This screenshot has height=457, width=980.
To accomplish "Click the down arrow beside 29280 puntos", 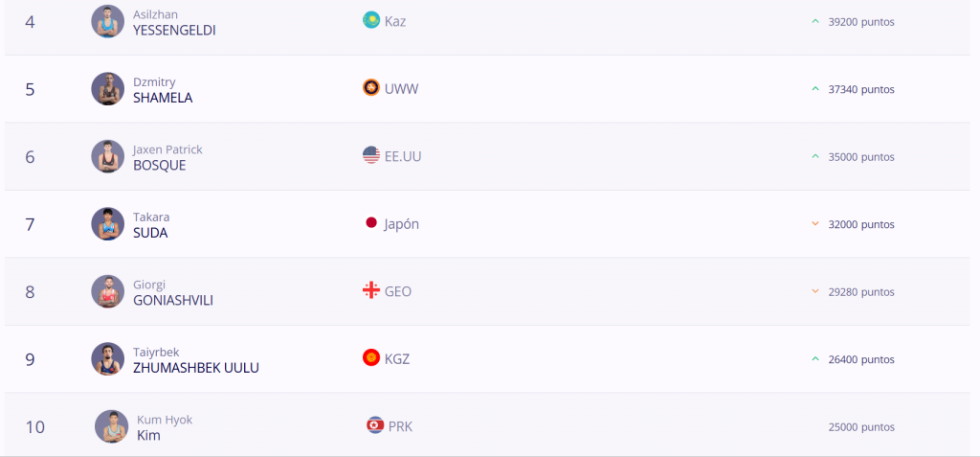I will [x=815, y=291].
